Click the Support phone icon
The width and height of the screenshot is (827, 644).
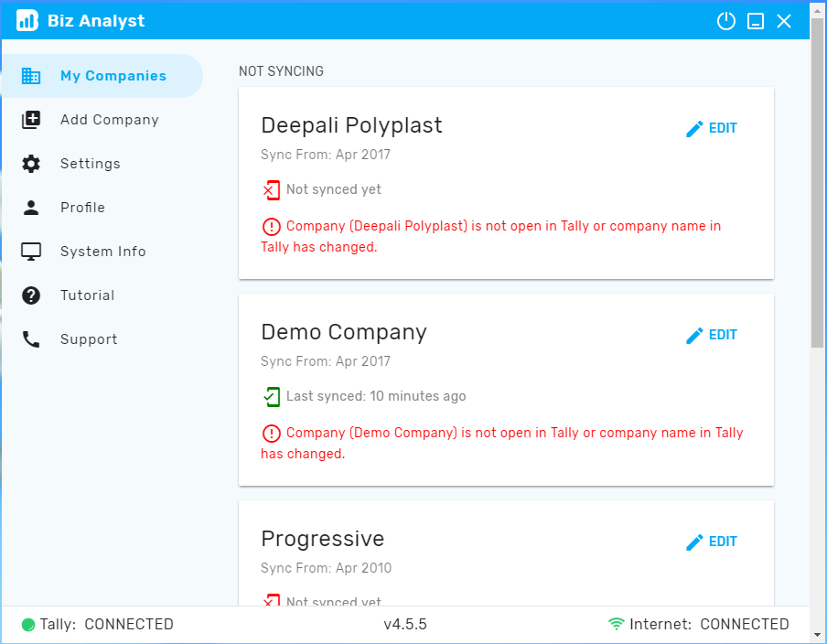point(31,339)
